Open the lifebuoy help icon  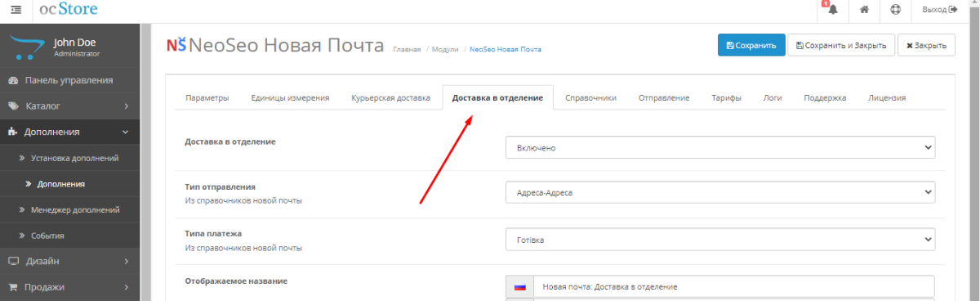[895, 9]
